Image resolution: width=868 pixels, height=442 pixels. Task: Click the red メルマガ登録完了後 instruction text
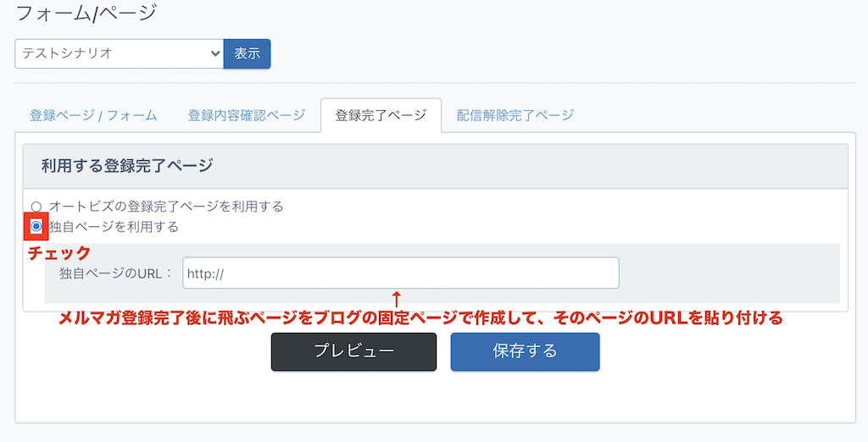click(x=420, y=319)
